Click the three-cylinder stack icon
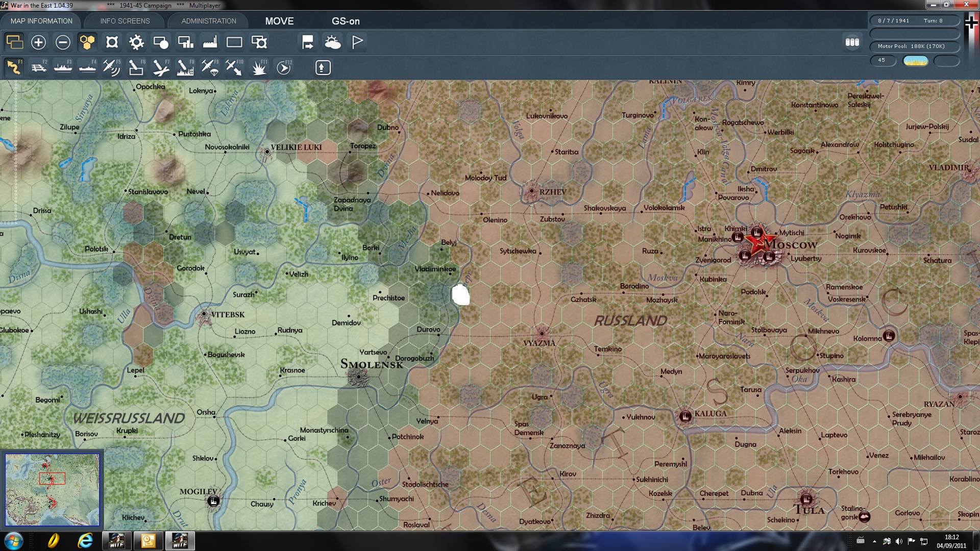 pos(852,42)
